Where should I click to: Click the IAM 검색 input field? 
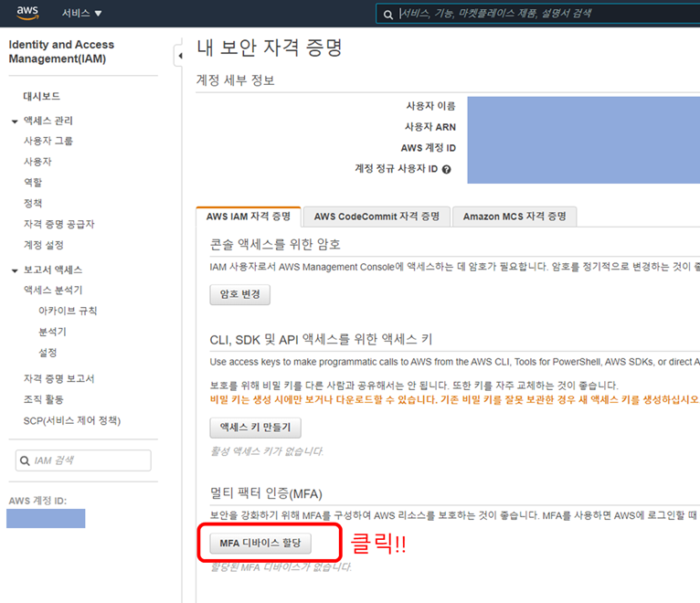click(x=83, y=460)
